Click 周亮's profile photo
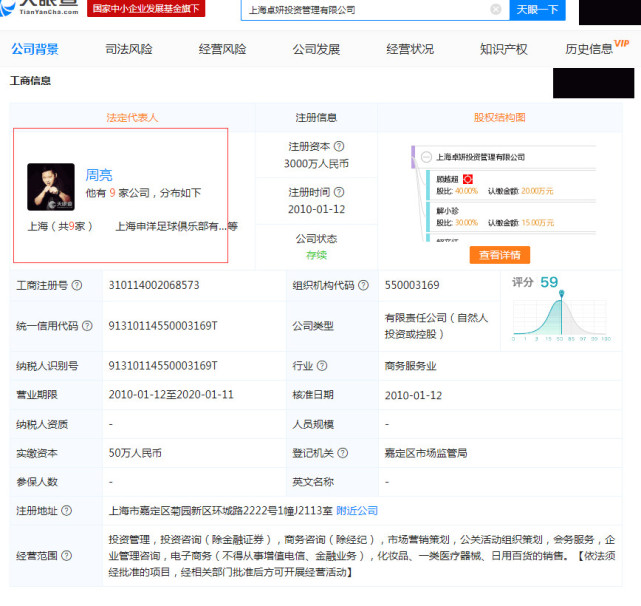This screenshot has width=641, height=606. [51, 187]
